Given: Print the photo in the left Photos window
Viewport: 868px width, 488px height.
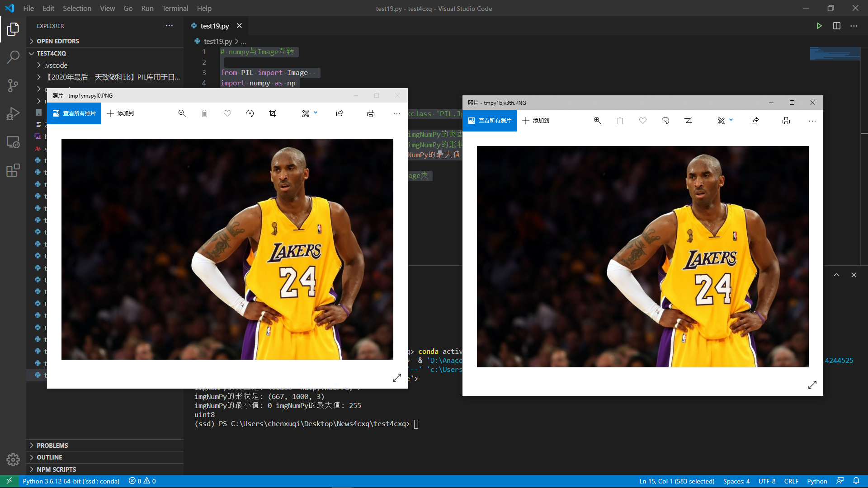Looking at the screenshot, I should coord(371,113).
